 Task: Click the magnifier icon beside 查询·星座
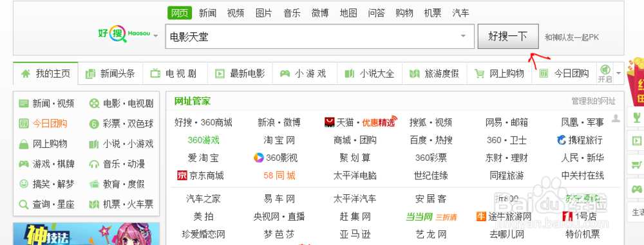(24, 204)
